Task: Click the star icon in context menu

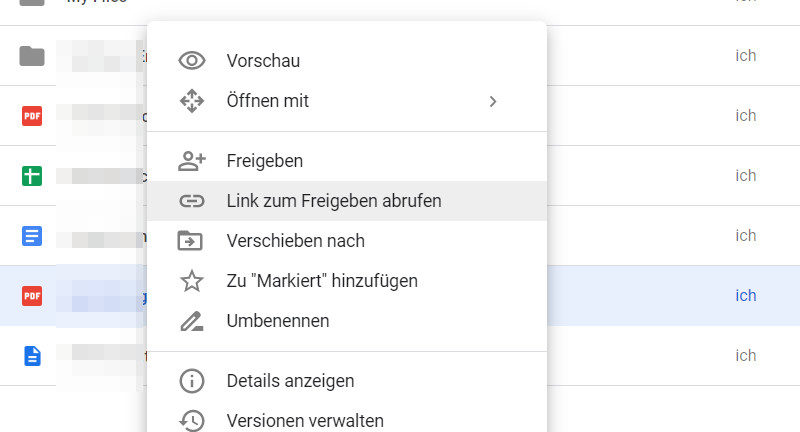Action: point(191,281)
